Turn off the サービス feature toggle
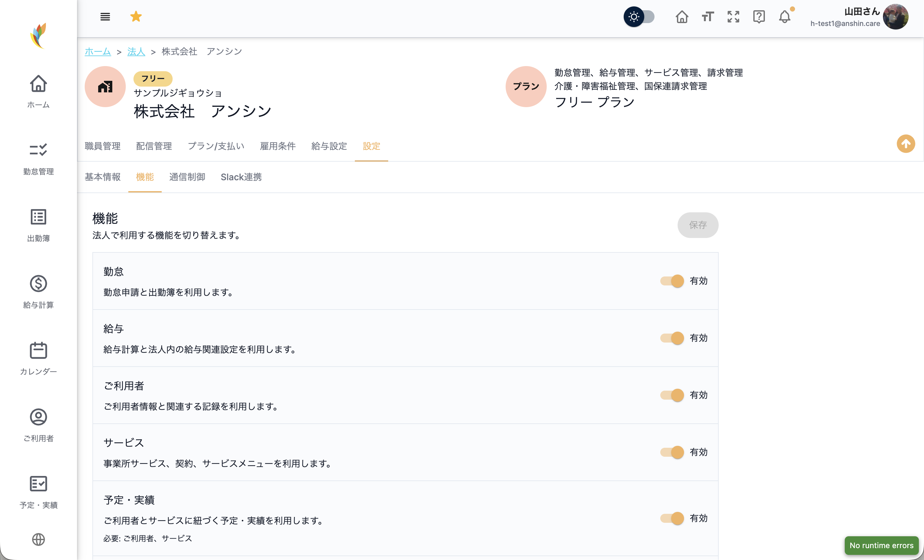Viewport: 924px width, 560px height. tap(672, 452)
